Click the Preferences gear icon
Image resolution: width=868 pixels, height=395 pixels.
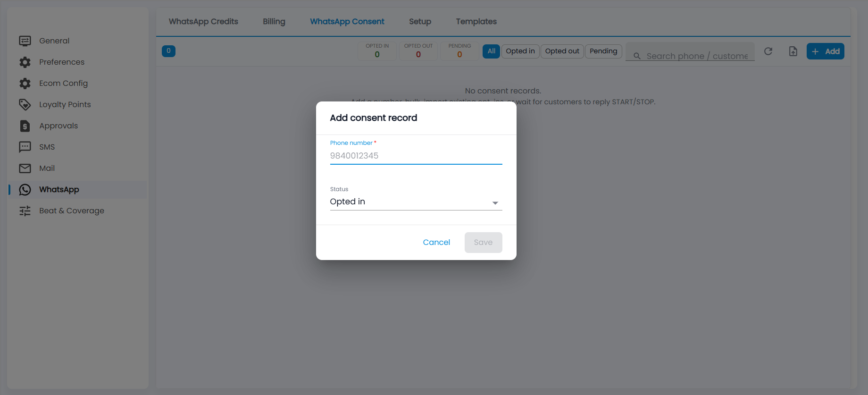coord(25,62)
